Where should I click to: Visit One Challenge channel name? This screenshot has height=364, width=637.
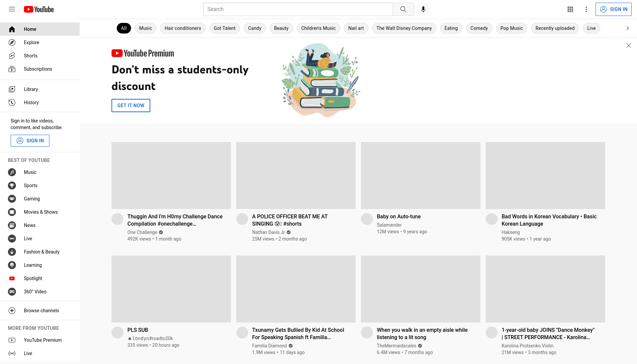click(x=142, y=232)
